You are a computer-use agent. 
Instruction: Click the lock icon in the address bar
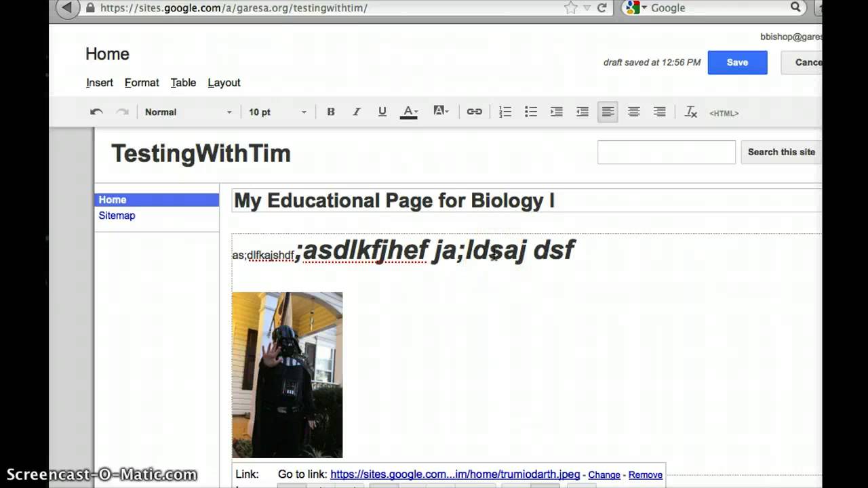point(90,8)
